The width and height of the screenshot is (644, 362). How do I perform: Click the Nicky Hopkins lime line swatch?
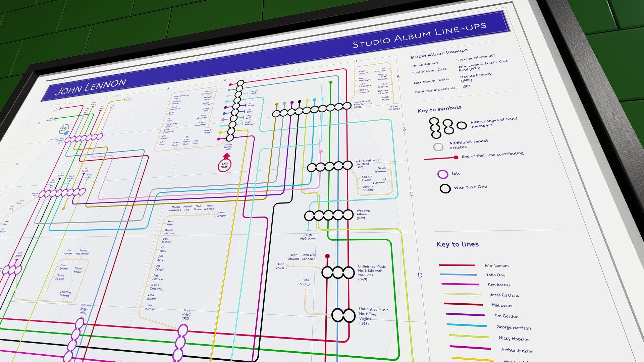pyautogui.click(x=469, y=336)
